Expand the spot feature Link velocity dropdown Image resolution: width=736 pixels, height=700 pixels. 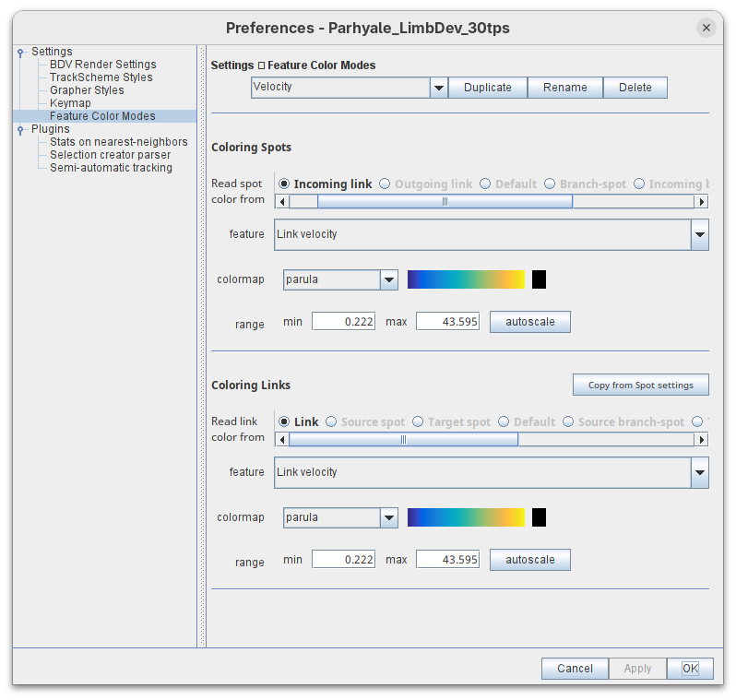[699, 234]
